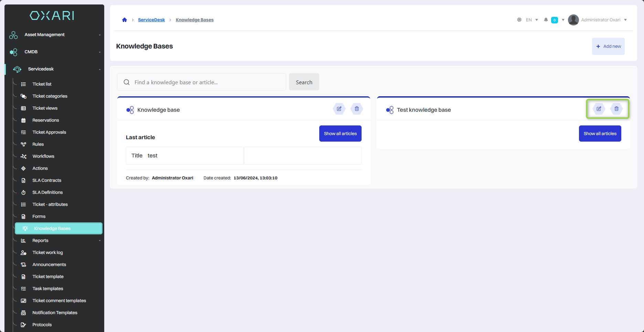644x332 pixels.
Task: Open the EN language dropdown
Action: 532,20
